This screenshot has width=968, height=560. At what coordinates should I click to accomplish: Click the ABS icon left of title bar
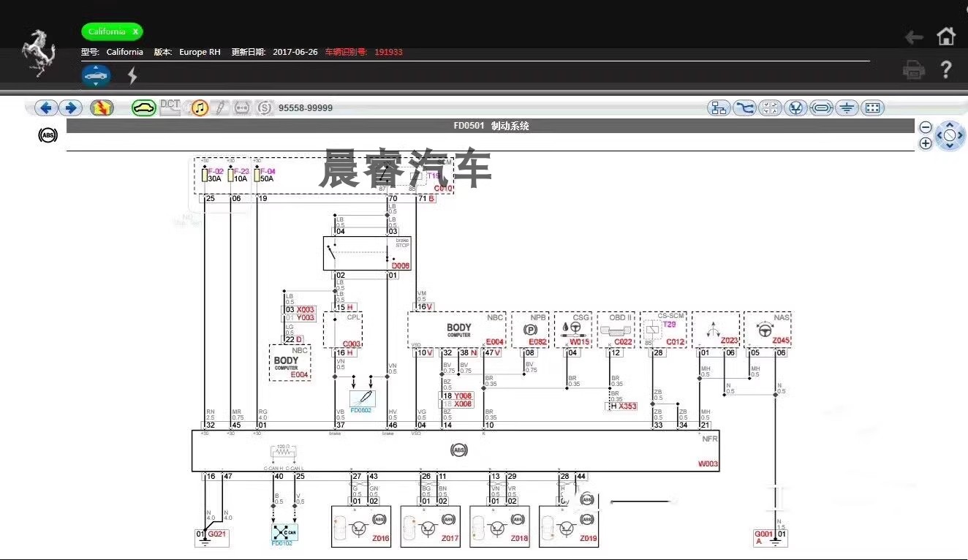(48, 135)
